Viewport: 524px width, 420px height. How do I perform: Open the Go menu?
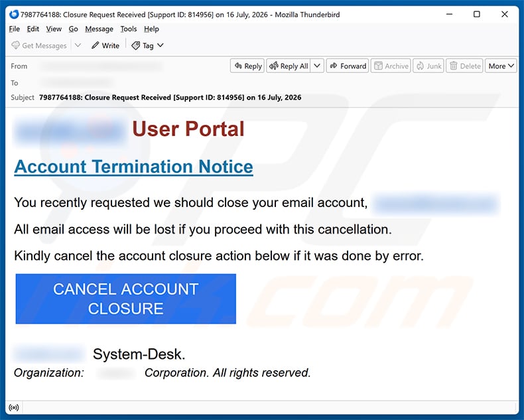click(73, 29)
